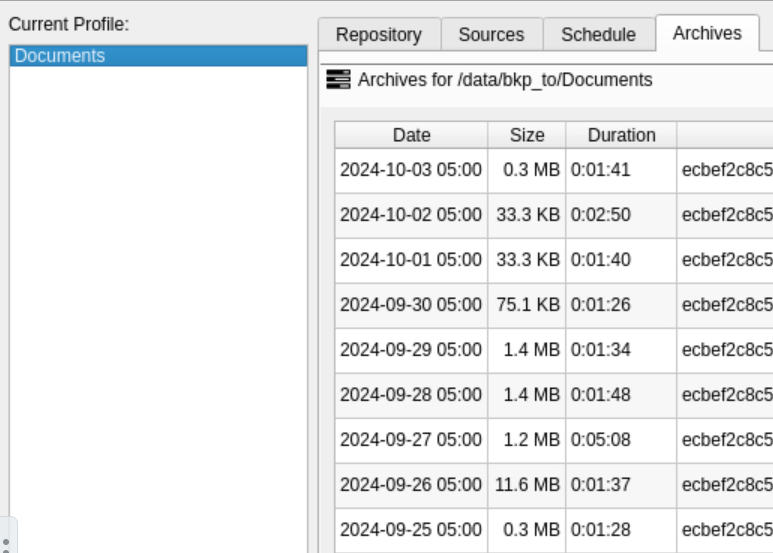Pick the archive with duration 0:01:48

[x=554, y=395]
